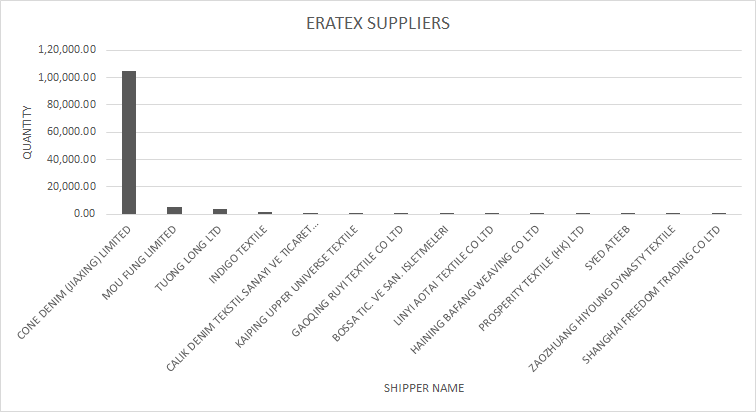Click the 1,00,000.00 axis value label
Screen dimensions: 756x412
tap(68, 77)
